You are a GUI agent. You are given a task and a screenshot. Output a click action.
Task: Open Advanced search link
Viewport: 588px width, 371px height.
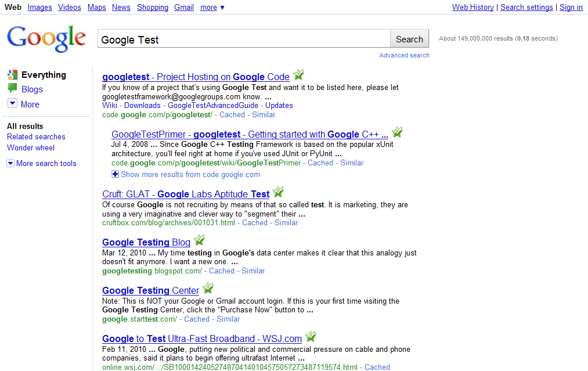click(x=404, y=55)
